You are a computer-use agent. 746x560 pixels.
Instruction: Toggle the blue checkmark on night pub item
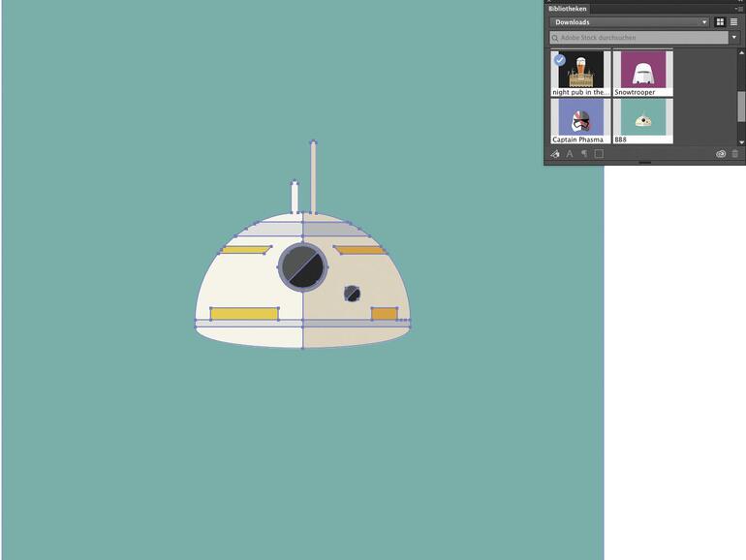(x=560, y=60)
